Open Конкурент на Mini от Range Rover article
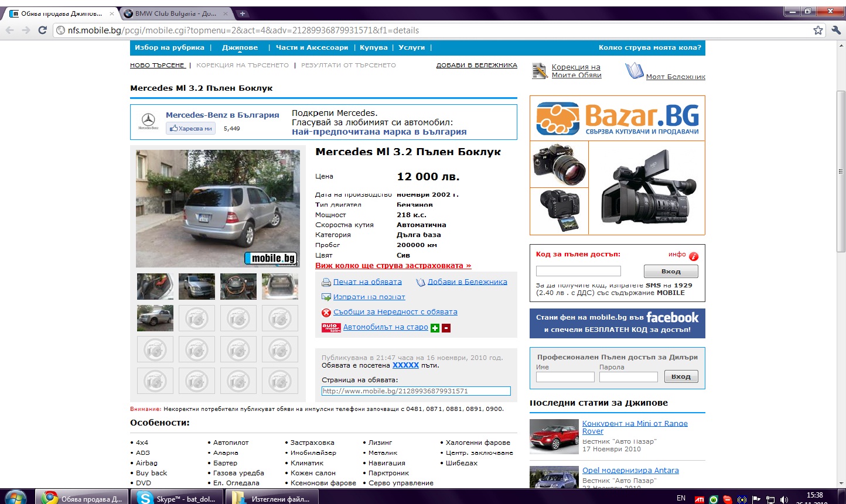 point(635,427)
